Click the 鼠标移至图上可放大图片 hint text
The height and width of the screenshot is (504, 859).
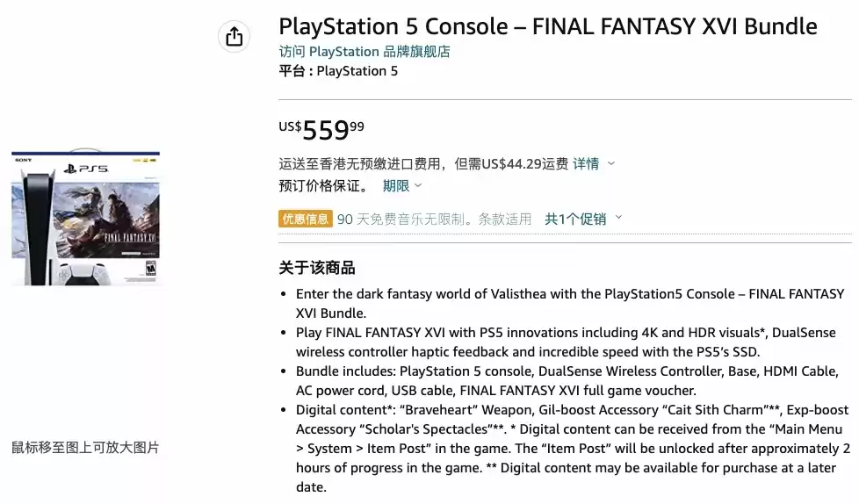pyautogui.click(x=85, y=448)
